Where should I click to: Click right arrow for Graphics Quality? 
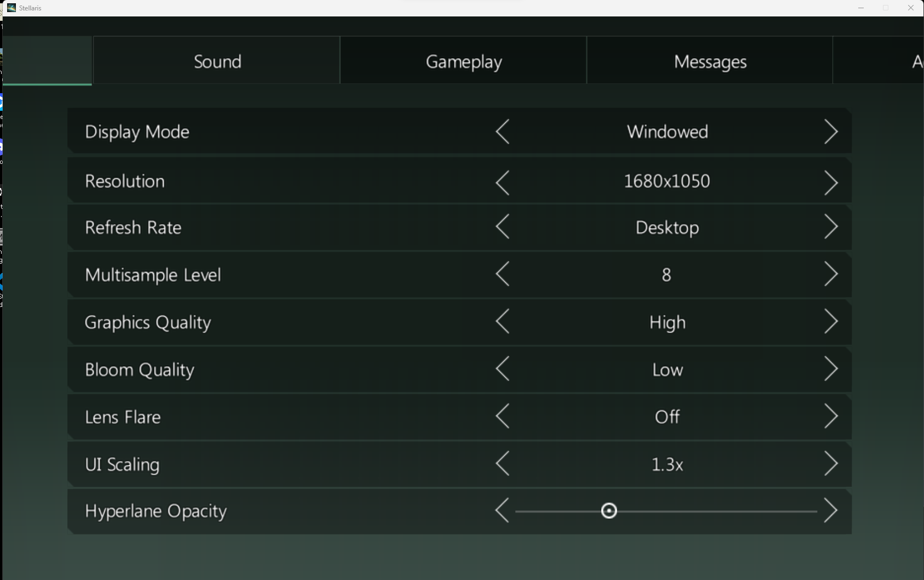pos(831,322)
